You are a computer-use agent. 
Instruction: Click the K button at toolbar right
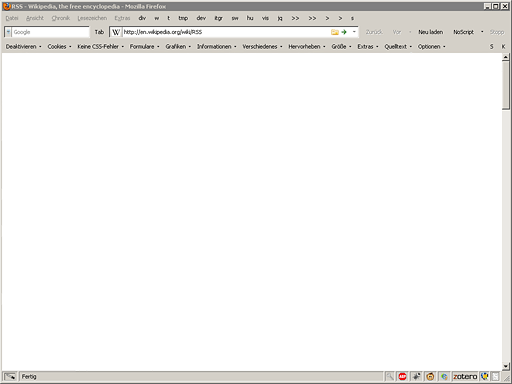(x=503, y=47)
